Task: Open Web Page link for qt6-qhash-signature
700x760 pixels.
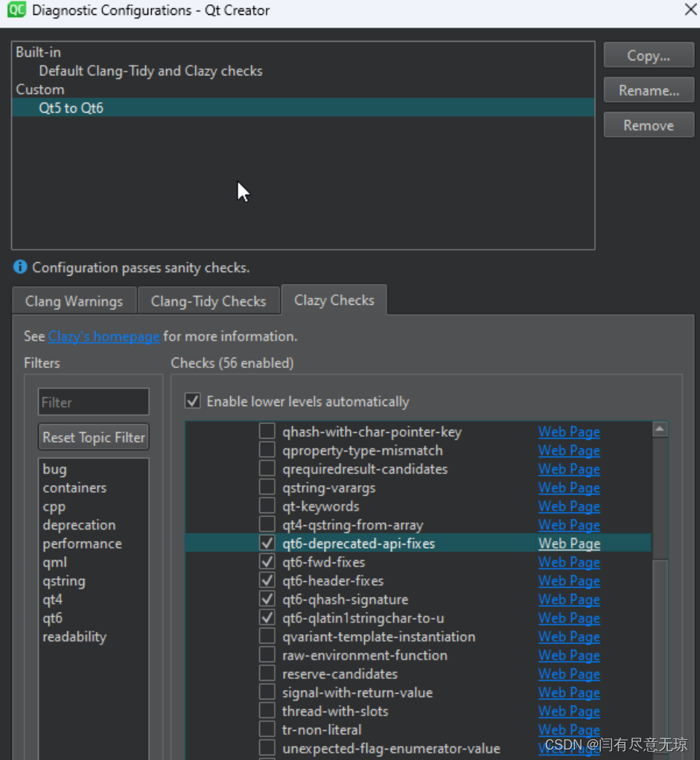Action: 569,600
